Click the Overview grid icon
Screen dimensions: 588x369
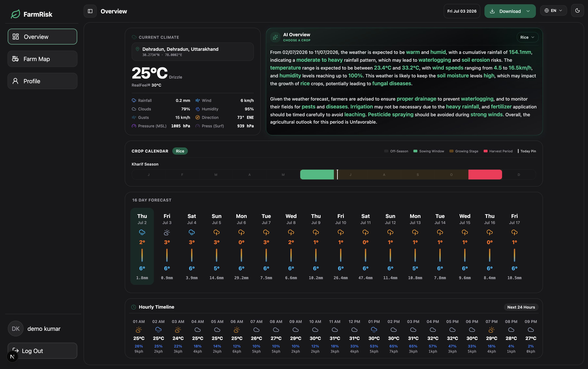pyautogui.click(x=16, y=37)
